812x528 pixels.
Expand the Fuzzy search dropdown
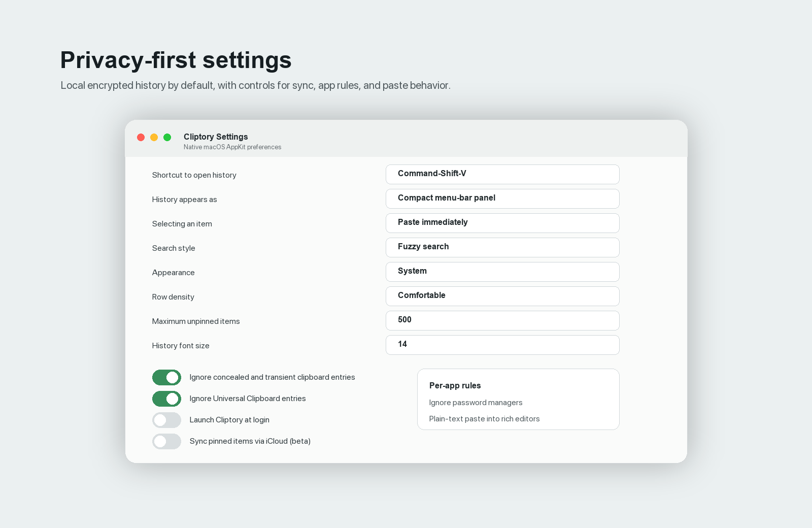pyautogui.click(x=502, y=247)
